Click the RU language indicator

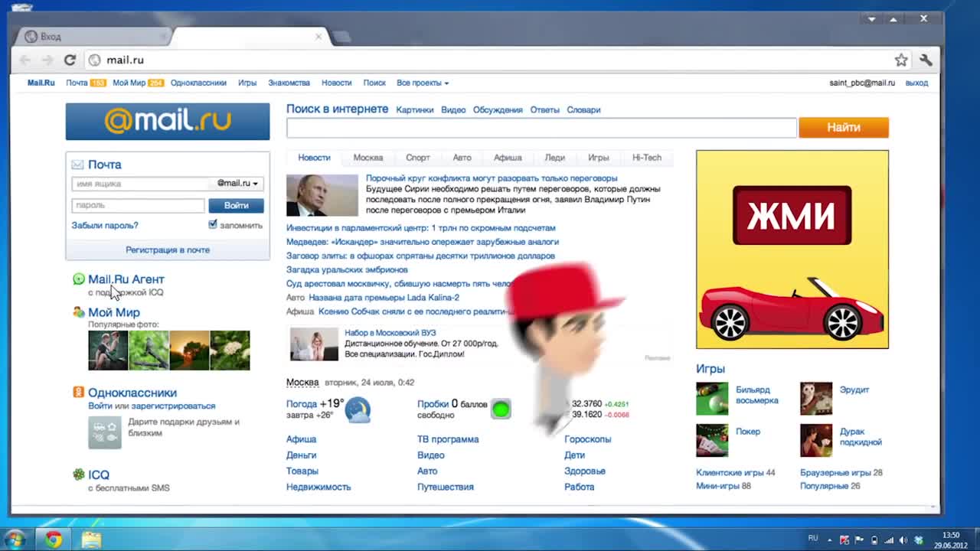coord(813,539)
